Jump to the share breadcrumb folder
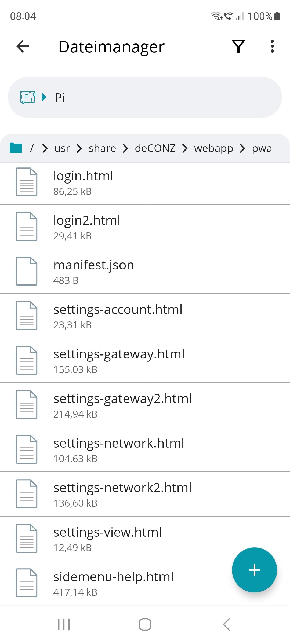Image resolution: width=290 pixels, height=644 pixels. pyautogui.click(x=102, y=148)
